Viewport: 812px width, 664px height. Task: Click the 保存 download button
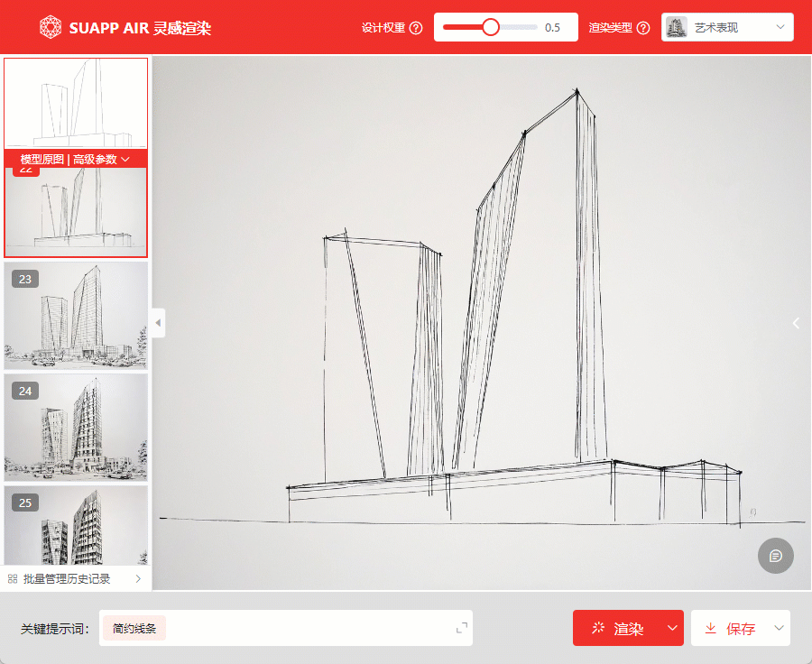coord(731,629)
